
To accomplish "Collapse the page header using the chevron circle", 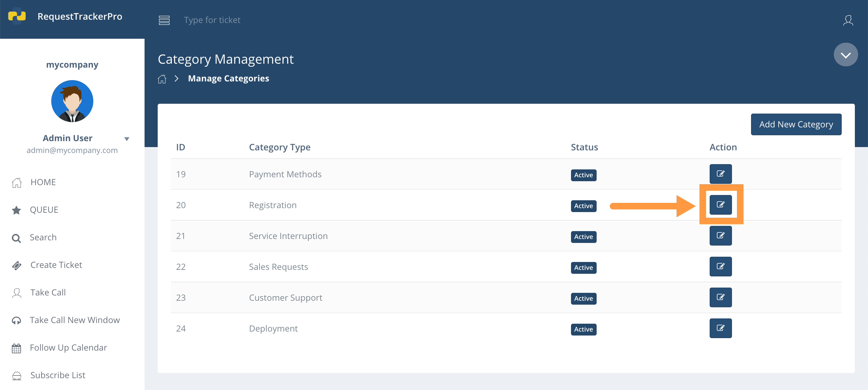I will [846, 54].
